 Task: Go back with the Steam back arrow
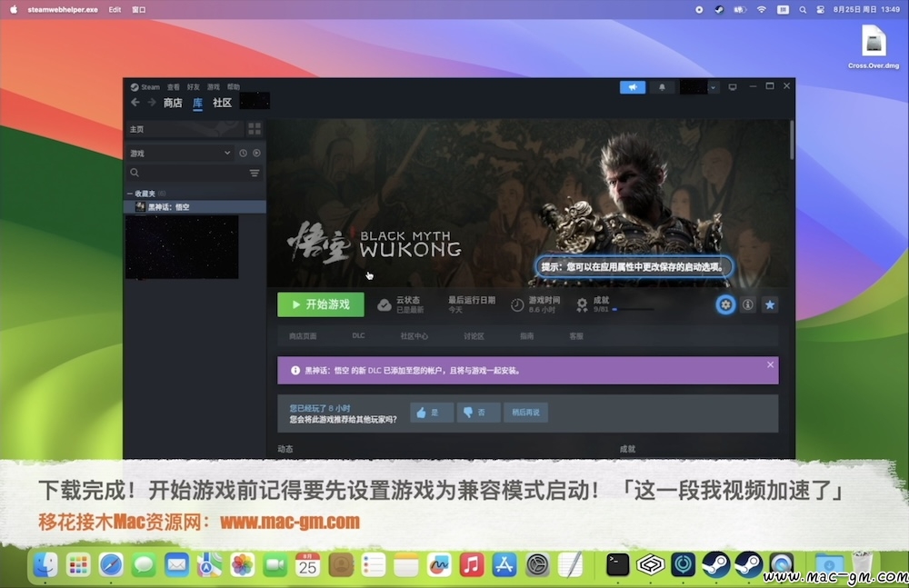[135, 103]
